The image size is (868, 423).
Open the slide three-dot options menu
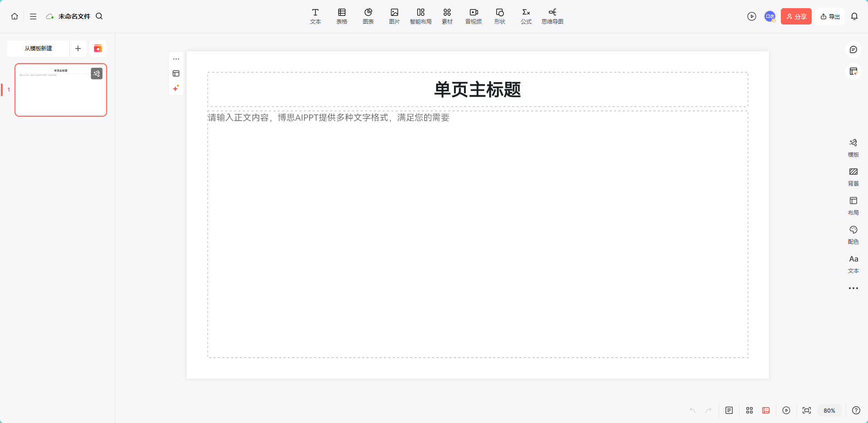point(176,59)
